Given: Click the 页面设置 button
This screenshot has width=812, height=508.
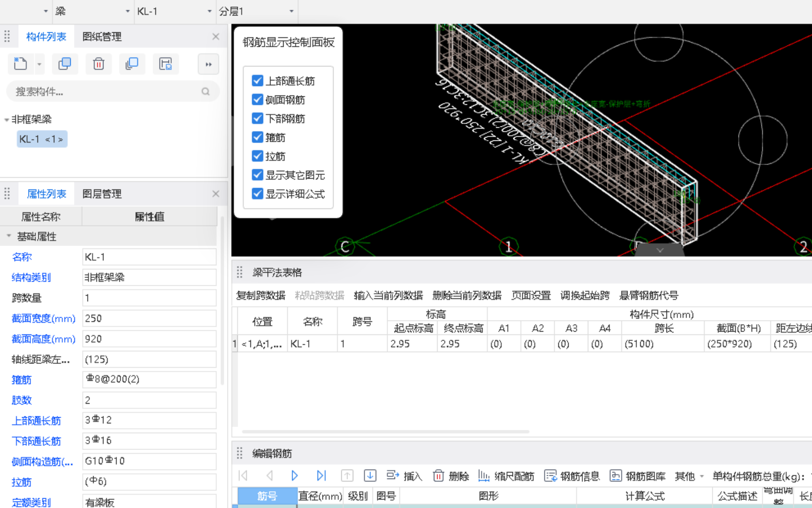Looking at the screenshot, I should pyautogui.click(x=531, y=295).
